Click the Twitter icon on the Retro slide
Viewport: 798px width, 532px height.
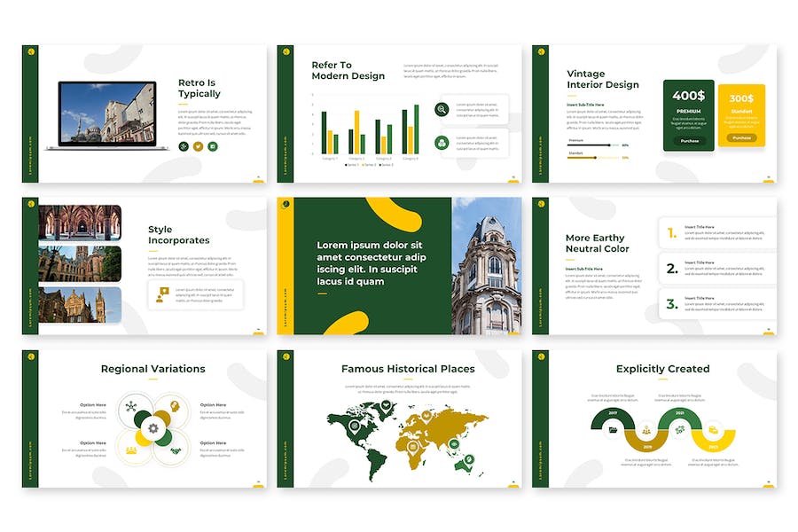pos(198,145)
